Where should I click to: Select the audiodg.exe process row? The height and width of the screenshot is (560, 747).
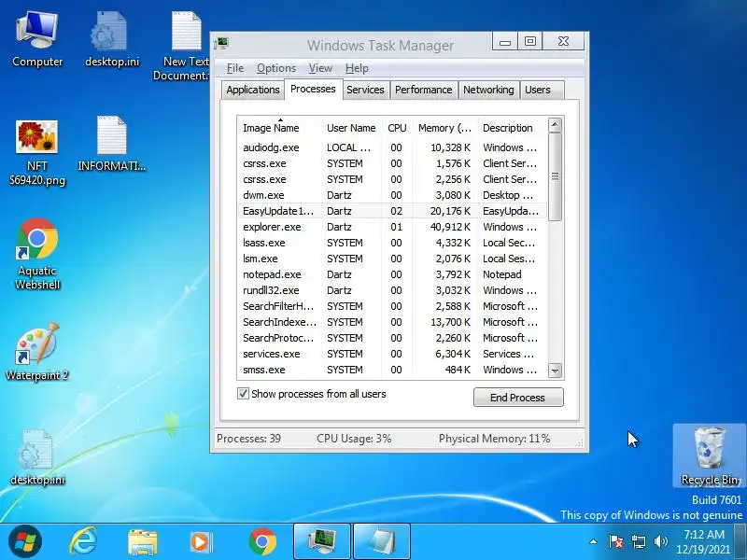pyautogui.click(x=392, y=147)
